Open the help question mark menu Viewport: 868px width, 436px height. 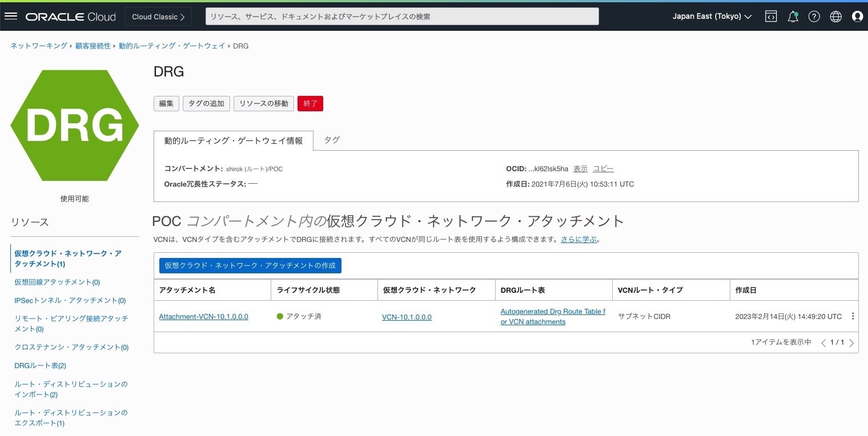point(814,17)
